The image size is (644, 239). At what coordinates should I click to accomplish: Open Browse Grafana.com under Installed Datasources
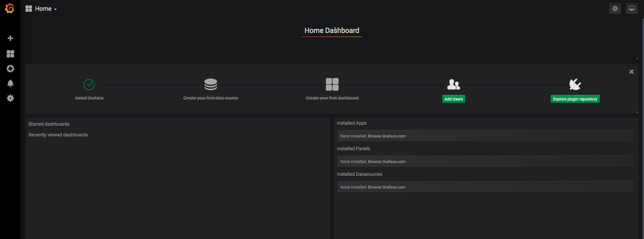pos(387,187)
